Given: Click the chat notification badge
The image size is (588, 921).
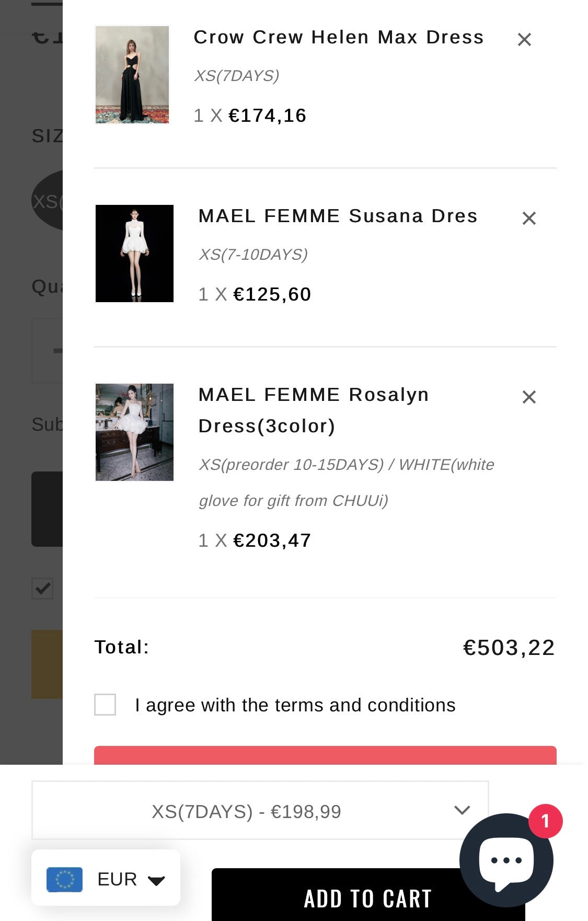Looking at the screenshot, I should 545,821.
